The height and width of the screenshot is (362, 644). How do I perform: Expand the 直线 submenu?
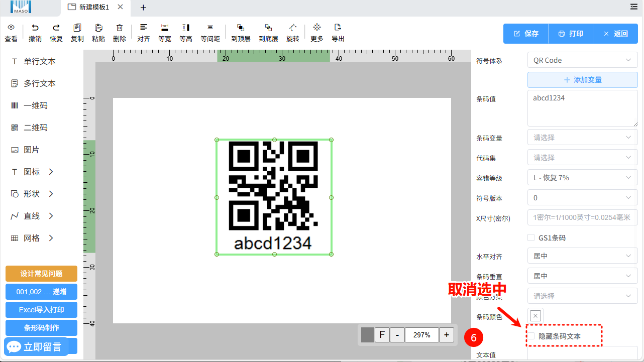coord(51,216)
